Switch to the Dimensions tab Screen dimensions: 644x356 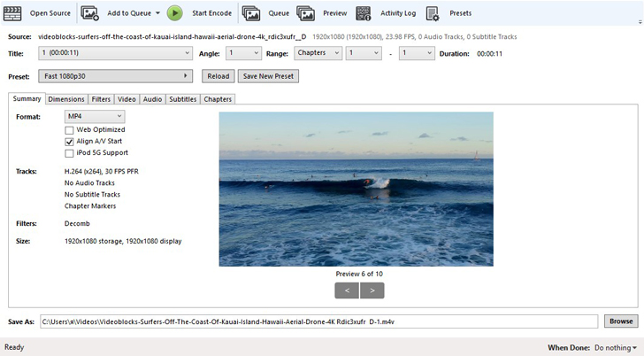pos(66,99)
